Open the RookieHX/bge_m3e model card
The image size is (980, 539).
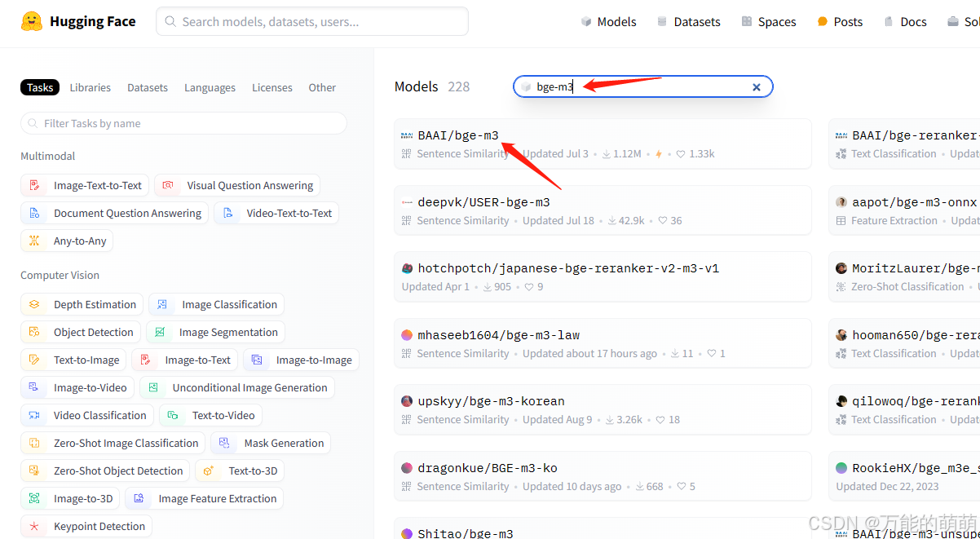[x=904, y=476]
